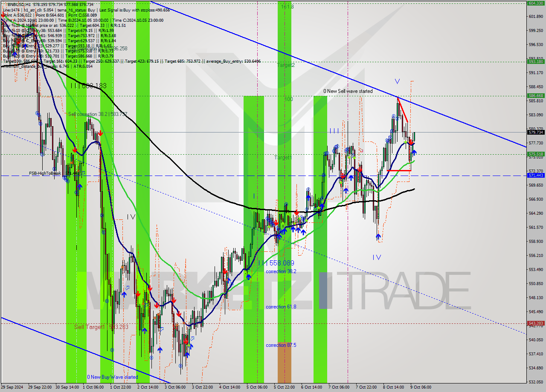The width and height of the screenshot is (546, 392).
Task: Click the '3 Oct 22:00' time axis label
Action: coord(202,387)
